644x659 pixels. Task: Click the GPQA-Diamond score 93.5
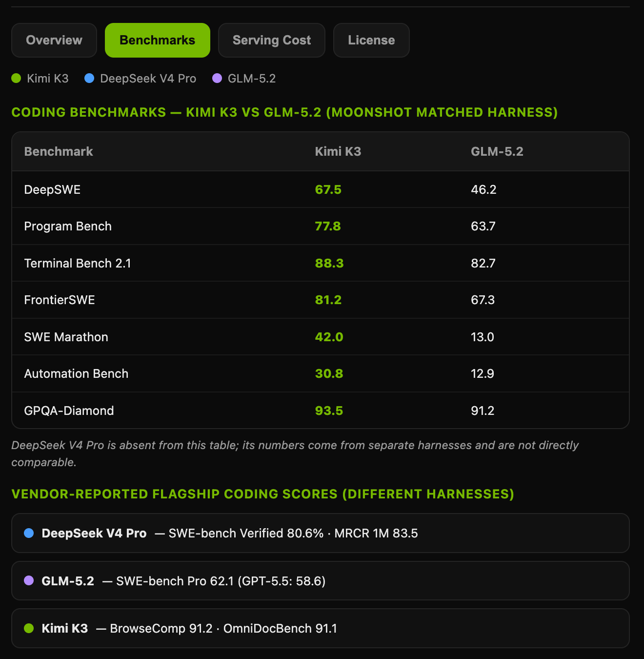coord(329,411)
